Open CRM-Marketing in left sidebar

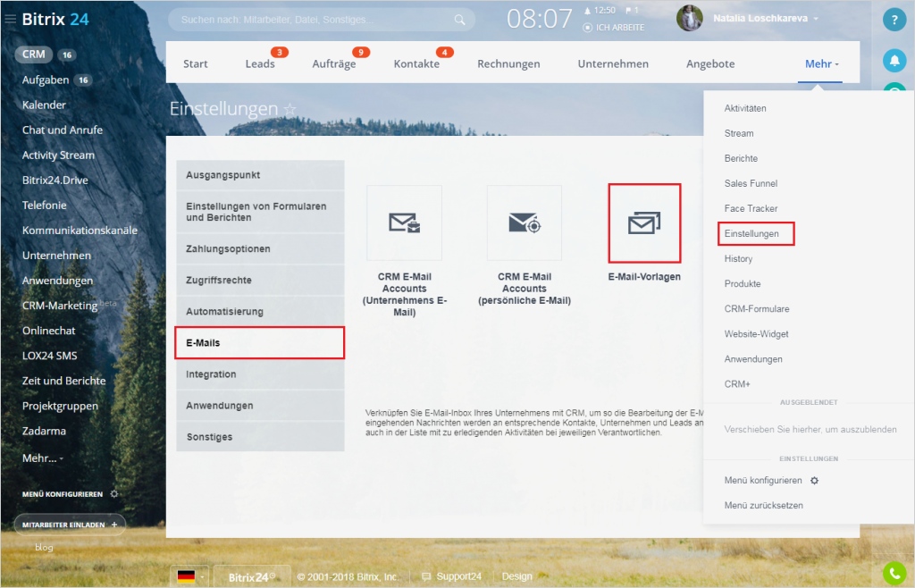point(60,306)
